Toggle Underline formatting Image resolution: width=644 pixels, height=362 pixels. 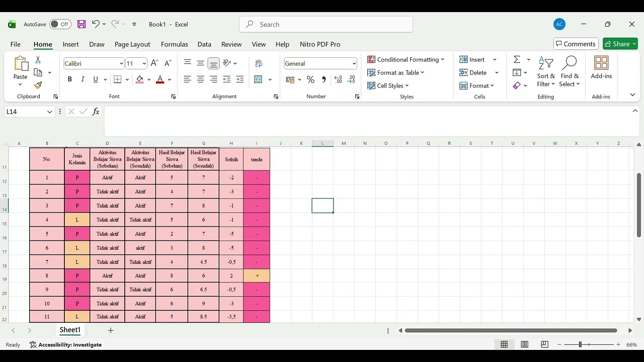click(x=96, y=79)
